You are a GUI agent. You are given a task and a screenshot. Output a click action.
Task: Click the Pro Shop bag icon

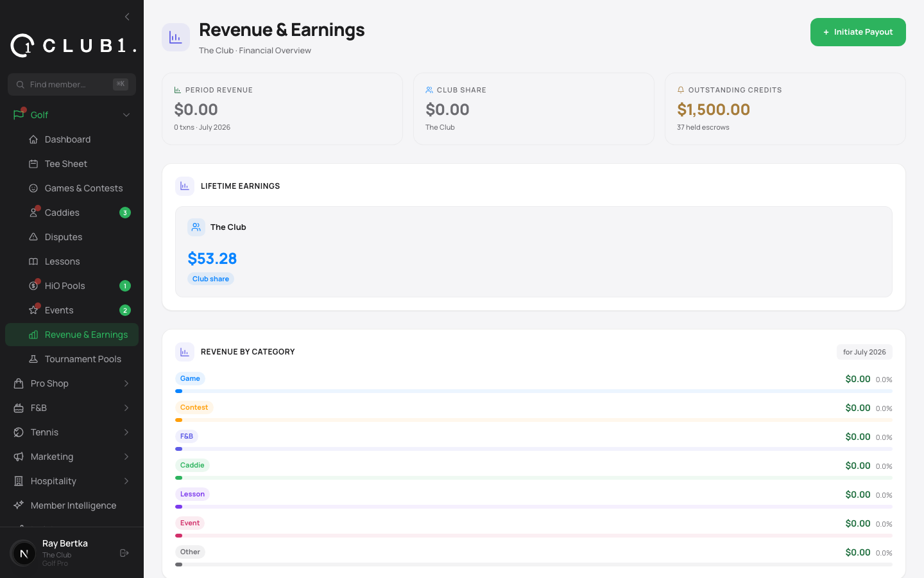(x=19, y=383)
